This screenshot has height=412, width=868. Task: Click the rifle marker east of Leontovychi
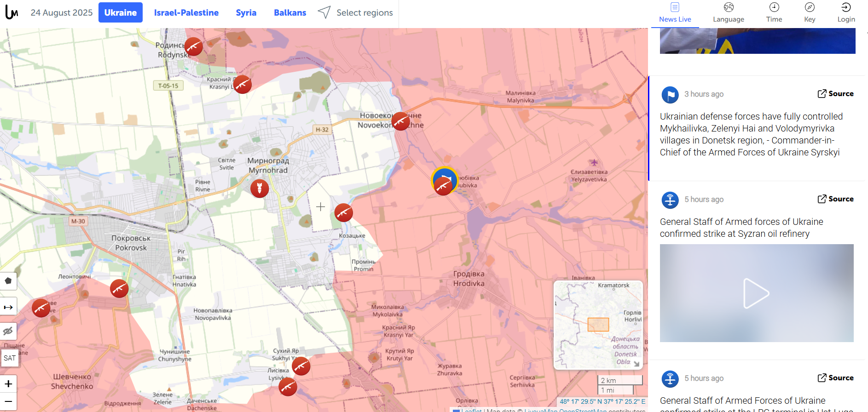[x=119, y=289]
